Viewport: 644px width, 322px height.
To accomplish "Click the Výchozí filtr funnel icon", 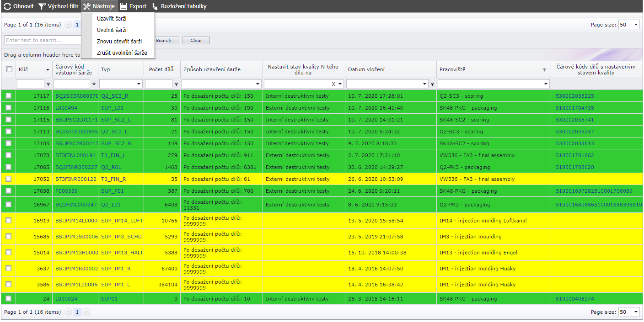I will point(42,6).
